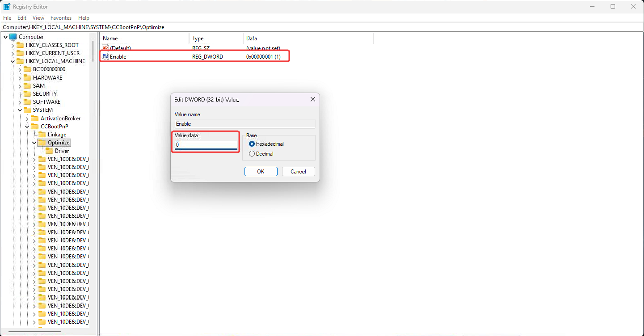
Task: Click the Linkage folder icon
Action: (x=42, y=135)
